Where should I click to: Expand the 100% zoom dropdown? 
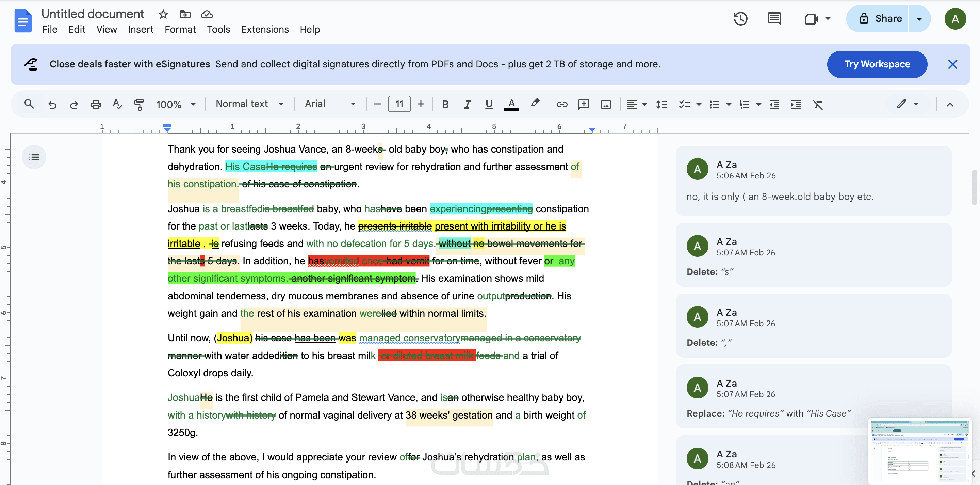coord(176,104)
